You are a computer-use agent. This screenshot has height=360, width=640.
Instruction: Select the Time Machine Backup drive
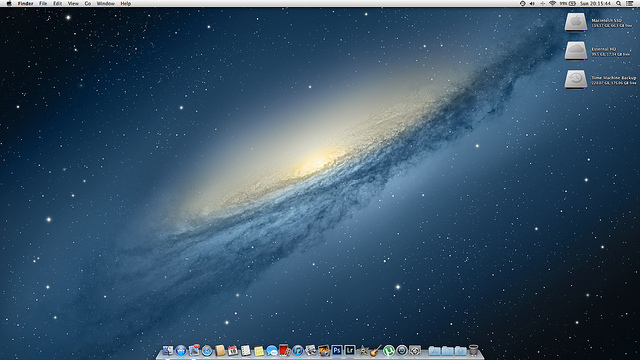tap(576, 79)
